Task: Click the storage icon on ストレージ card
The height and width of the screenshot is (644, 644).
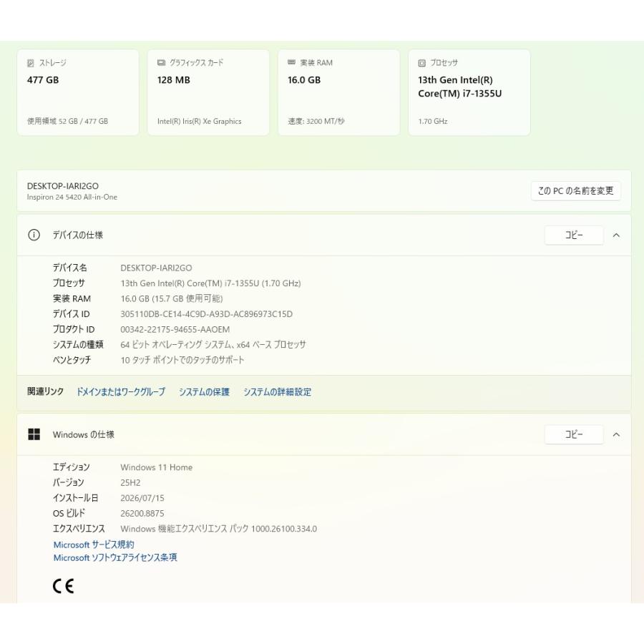Action: point(30,63)
